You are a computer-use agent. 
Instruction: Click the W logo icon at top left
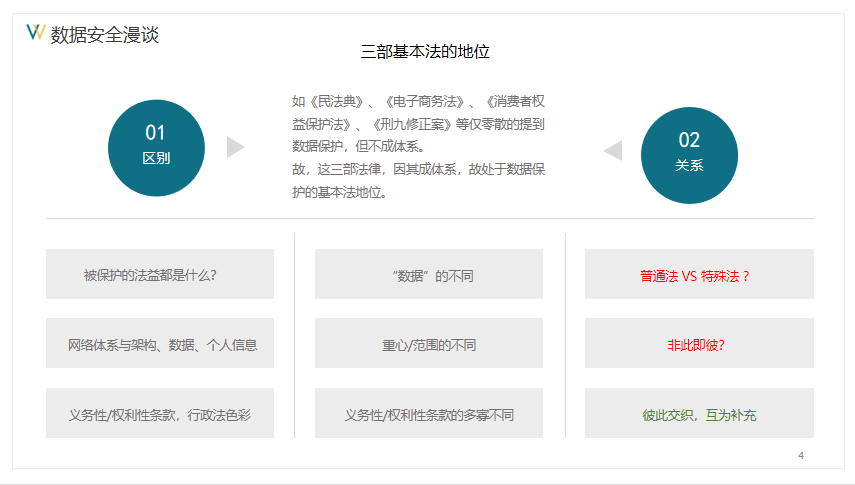point(35,34)
